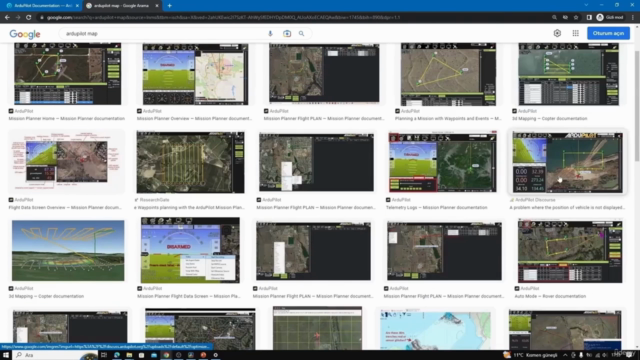Open the Mission Planner Overview image thumbnail
Screen dimensions: 640x360
point(195,74)
